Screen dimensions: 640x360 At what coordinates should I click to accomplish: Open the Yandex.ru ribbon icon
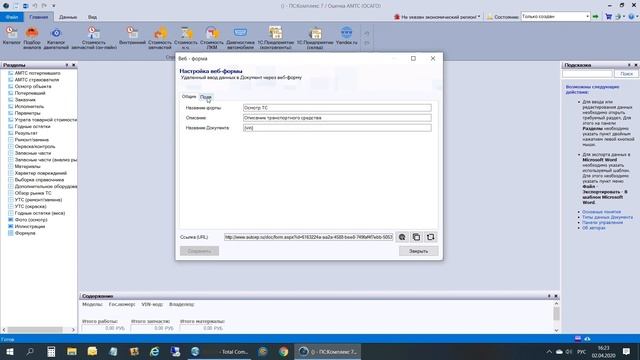(x=346, y=36)
